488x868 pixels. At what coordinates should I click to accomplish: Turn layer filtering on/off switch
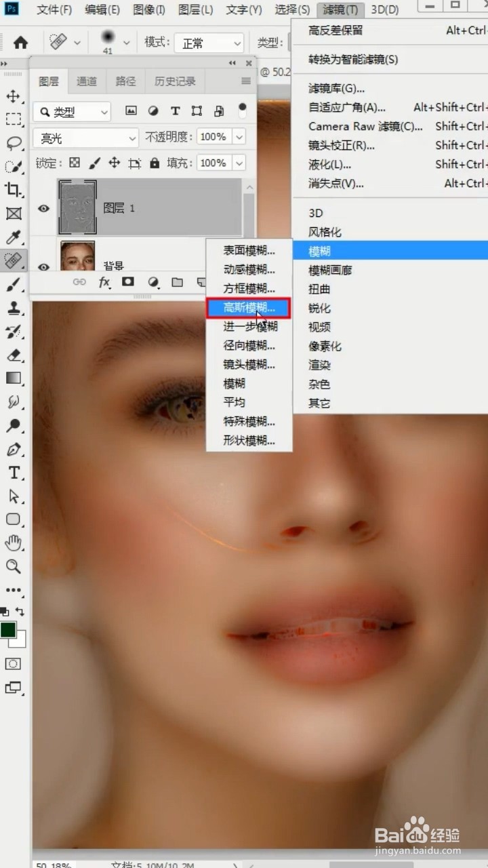pyautogui.click(x=243, y=109)
